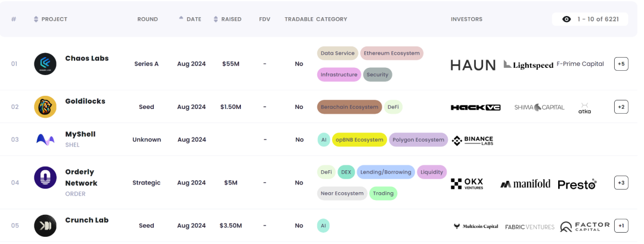This screenshot has height=244, width=644.
Task: Click the CATEGORY column header
Action: tap(332, 19)
